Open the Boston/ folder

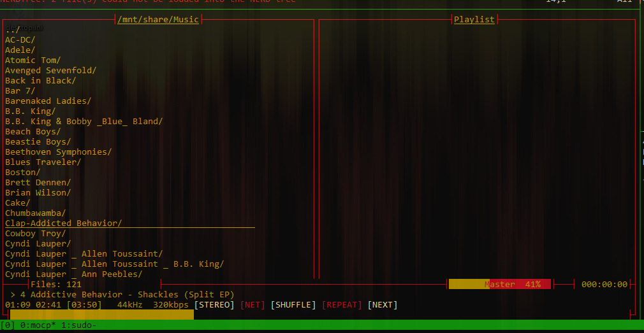pos(22,173)
